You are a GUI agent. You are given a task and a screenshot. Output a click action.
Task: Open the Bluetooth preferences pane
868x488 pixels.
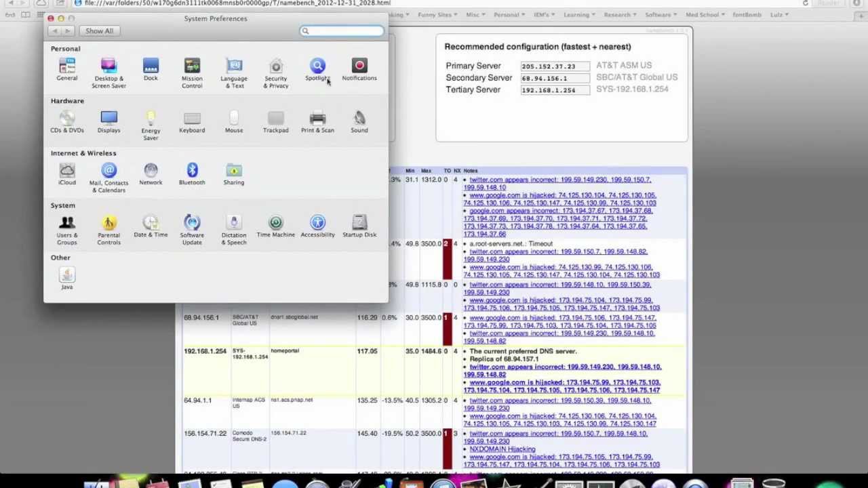192,174
